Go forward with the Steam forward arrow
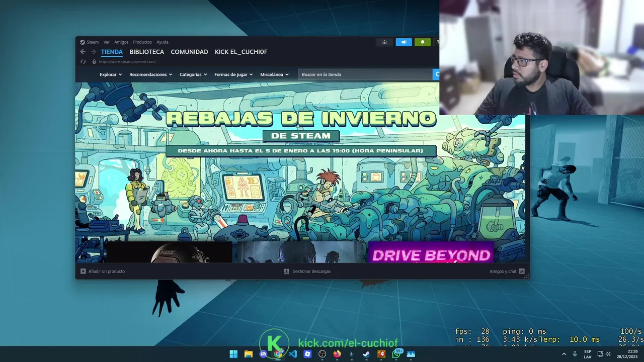644x362 pixels. tap(94, 52)
